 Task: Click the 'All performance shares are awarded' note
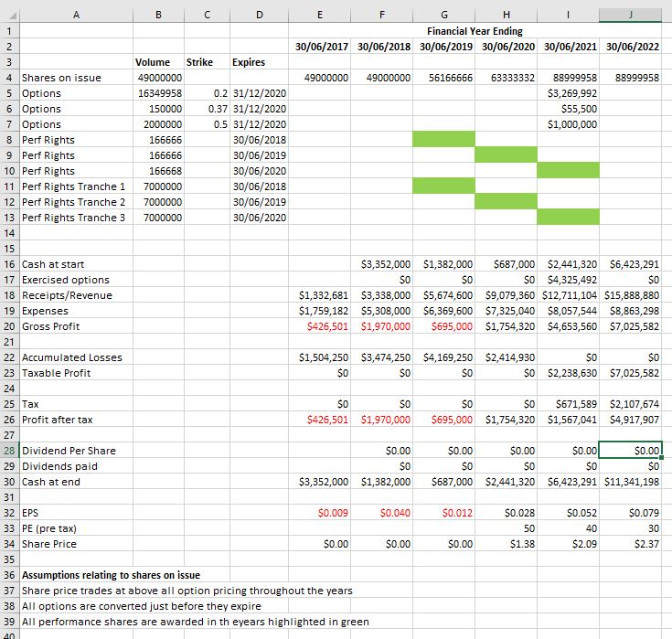pos(196,622)
